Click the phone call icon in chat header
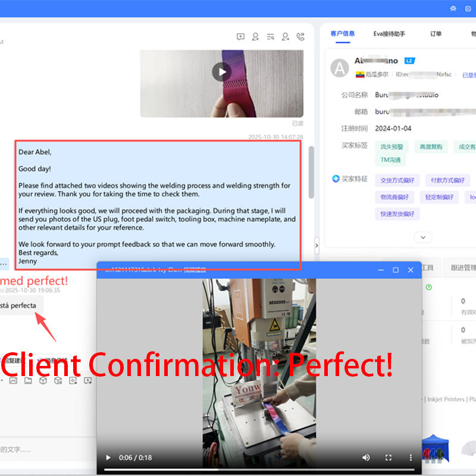The image size is (476, 476). (x=300, y=37)
